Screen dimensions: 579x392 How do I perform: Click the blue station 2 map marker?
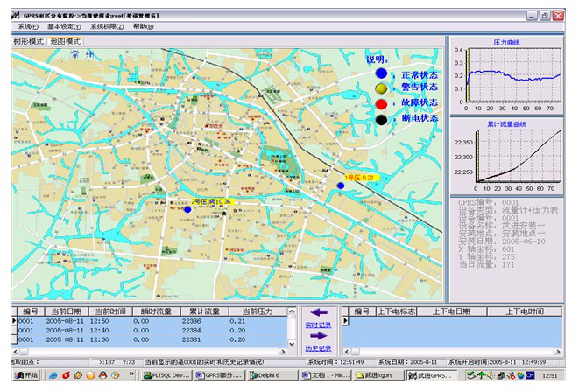[x=187, y=209]
